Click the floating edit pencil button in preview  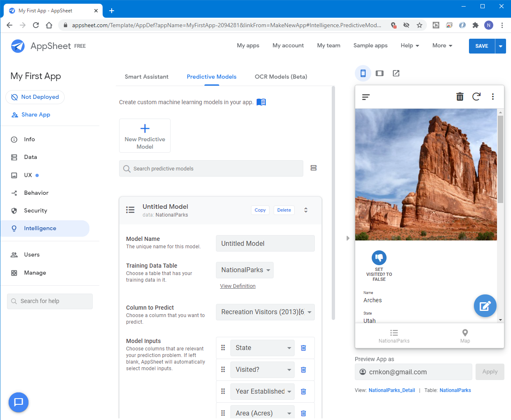pyautogui.click(x=485, y=306)
